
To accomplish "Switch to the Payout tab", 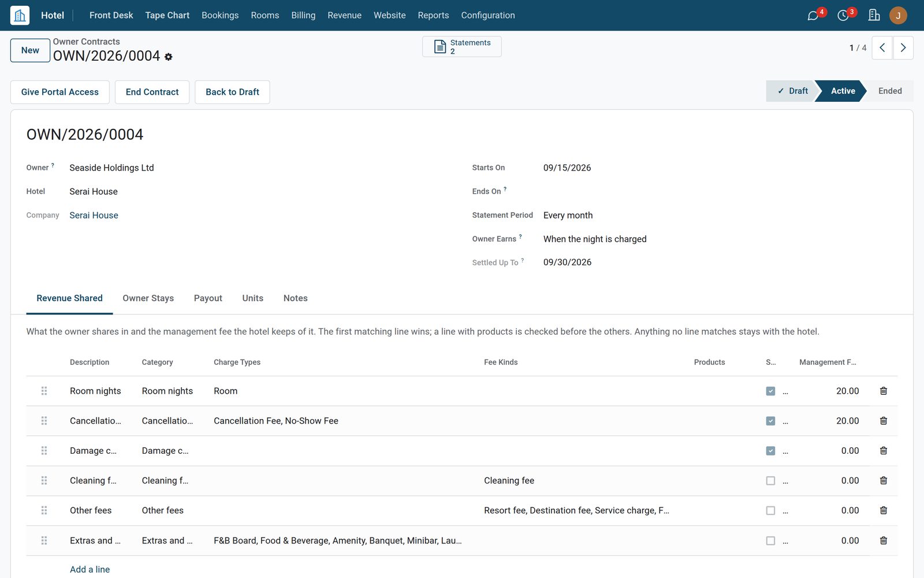I will pos(208,298).
